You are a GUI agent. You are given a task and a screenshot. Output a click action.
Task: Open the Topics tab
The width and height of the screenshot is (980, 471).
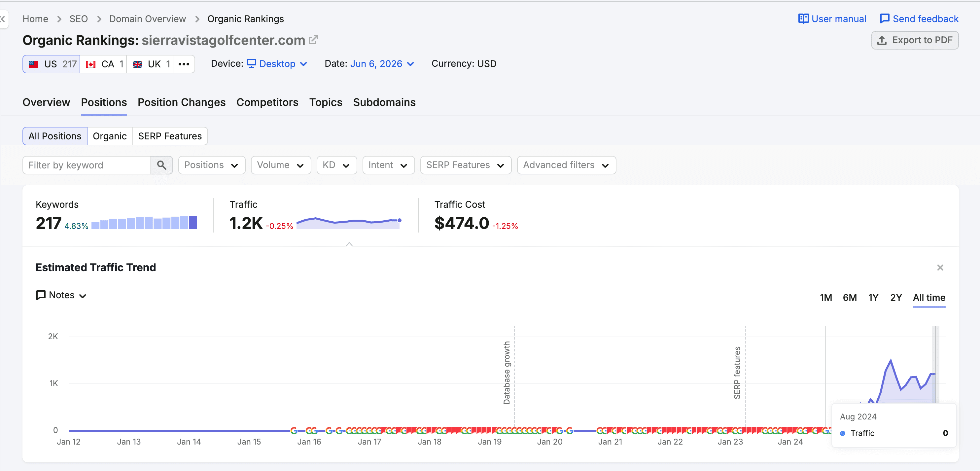(x=326, y=102)
